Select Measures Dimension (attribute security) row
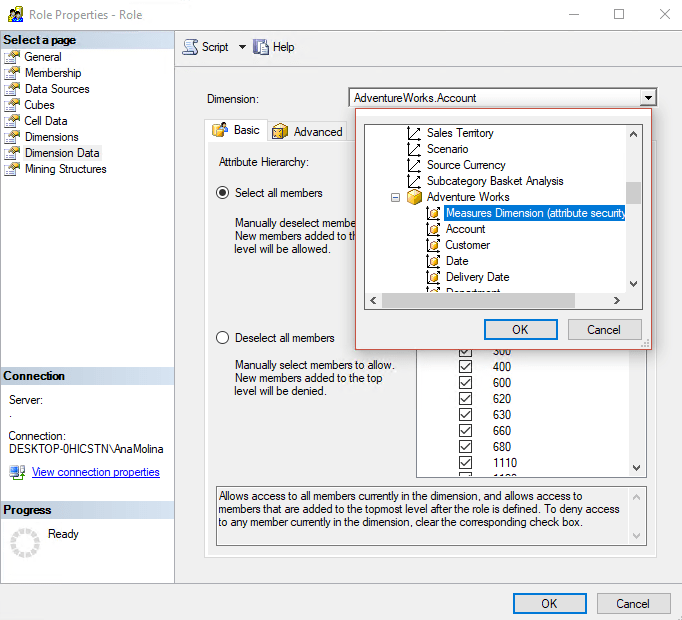 coord(535,213)
